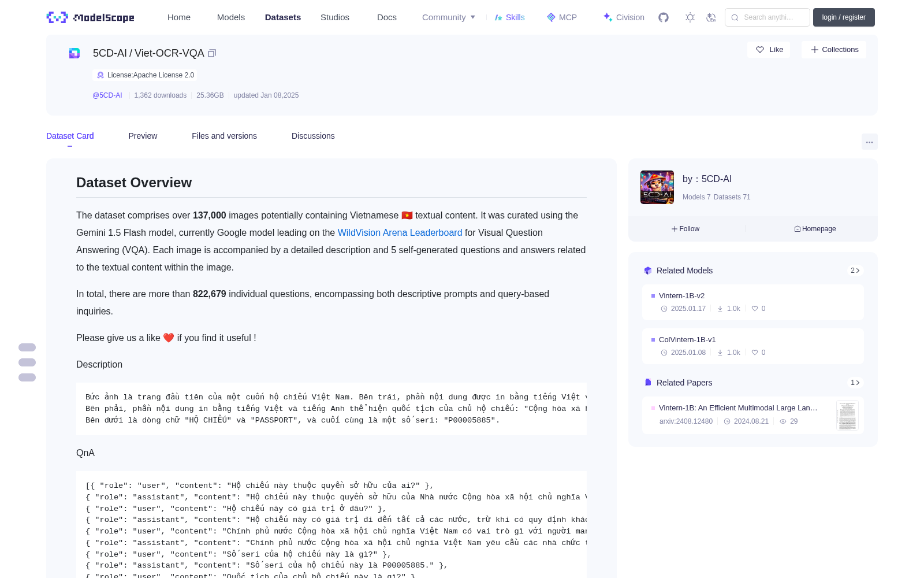Viewport: 924px width, 578px height.
Task: Click the first floating sidebar pill
Action: tap(27, 347)
